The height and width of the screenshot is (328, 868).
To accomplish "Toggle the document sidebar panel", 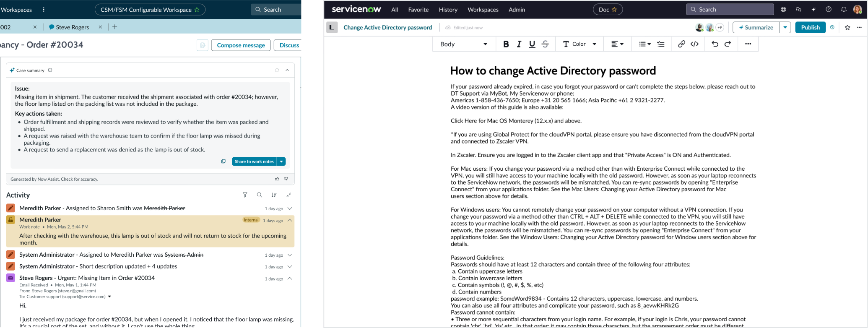I will tap(332, 27).
